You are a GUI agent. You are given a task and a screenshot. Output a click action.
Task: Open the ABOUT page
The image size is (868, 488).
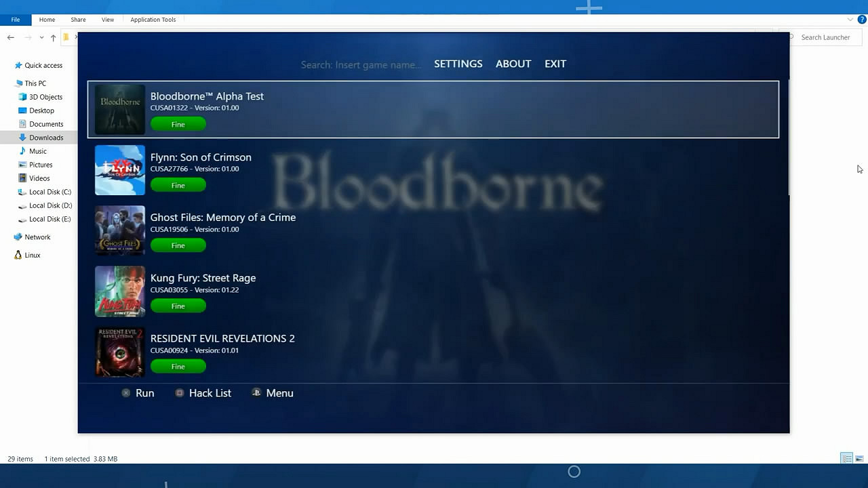513,64
